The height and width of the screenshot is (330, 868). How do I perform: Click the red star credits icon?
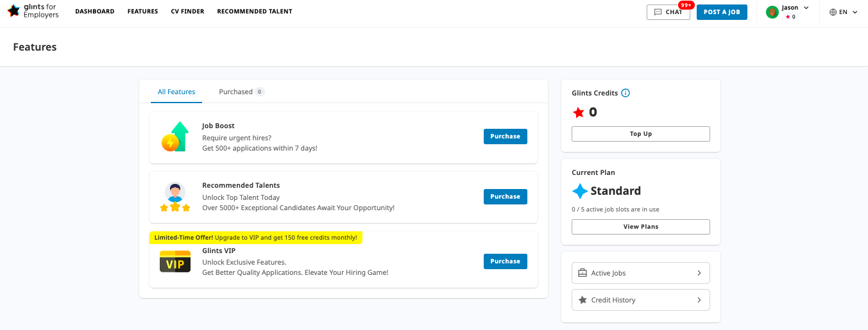pyautogui.click(x=579, y=113)
